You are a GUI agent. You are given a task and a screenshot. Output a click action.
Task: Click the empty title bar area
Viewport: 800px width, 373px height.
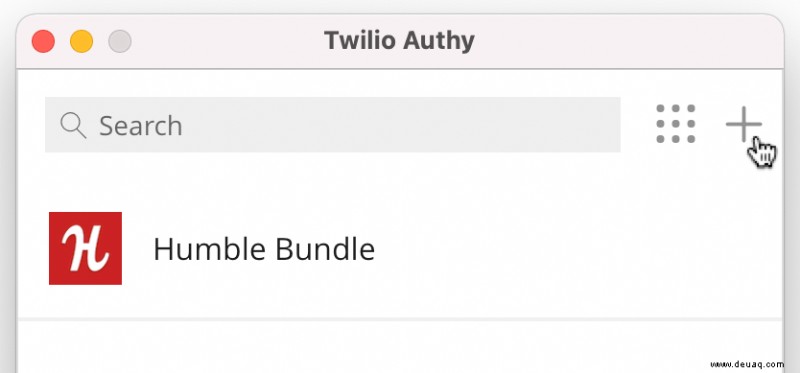pos(628,41)
